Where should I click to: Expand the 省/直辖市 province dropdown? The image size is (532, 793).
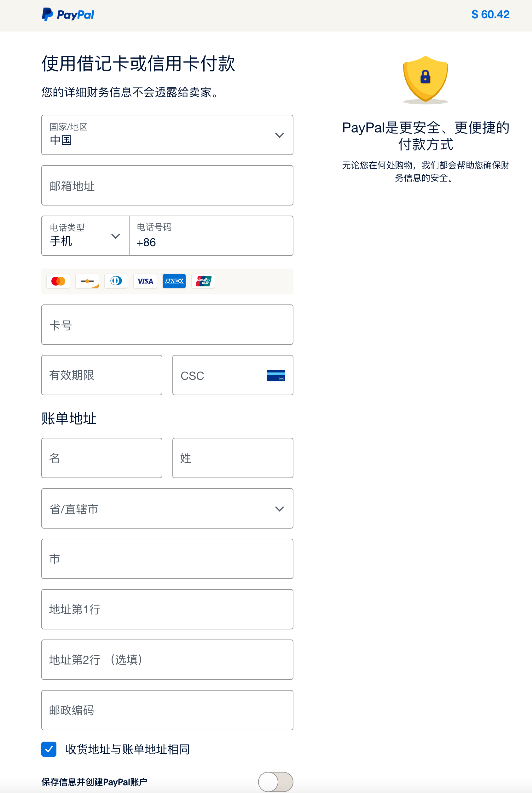click(x=167, y=508)
